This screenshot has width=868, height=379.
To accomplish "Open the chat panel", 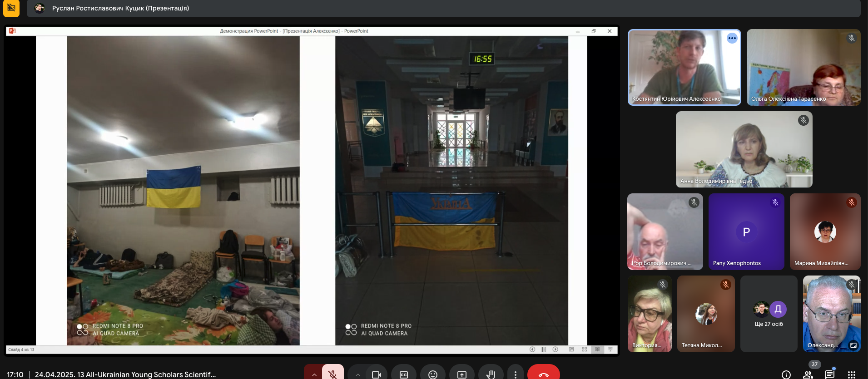I will pos(829,374).
